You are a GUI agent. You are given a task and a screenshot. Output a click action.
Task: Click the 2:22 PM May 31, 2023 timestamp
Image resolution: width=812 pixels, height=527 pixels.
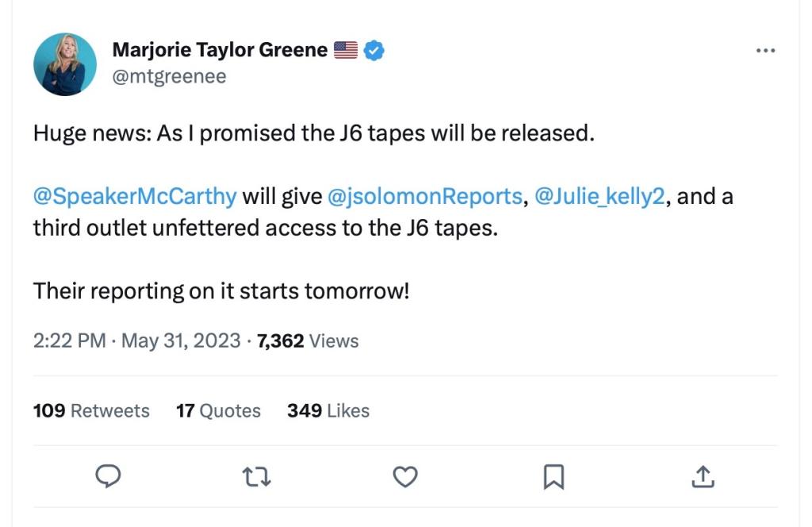click(x=136, y=340)
